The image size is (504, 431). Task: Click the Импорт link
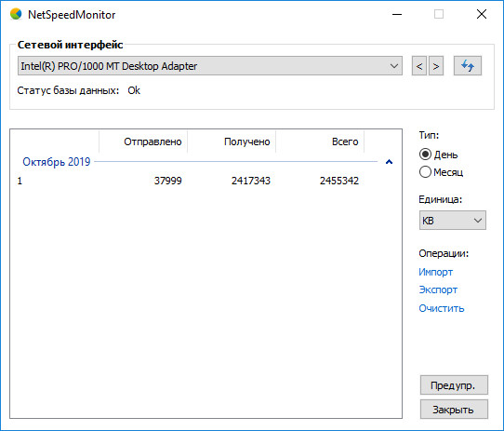tap(435, 272)
